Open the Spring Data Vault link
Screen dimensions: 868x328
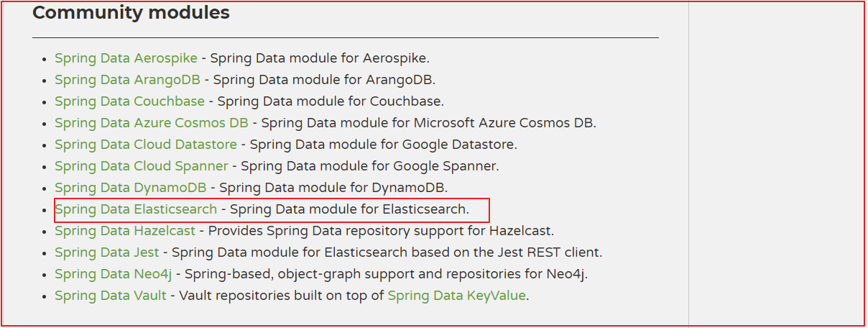click(x=110, y=296)
